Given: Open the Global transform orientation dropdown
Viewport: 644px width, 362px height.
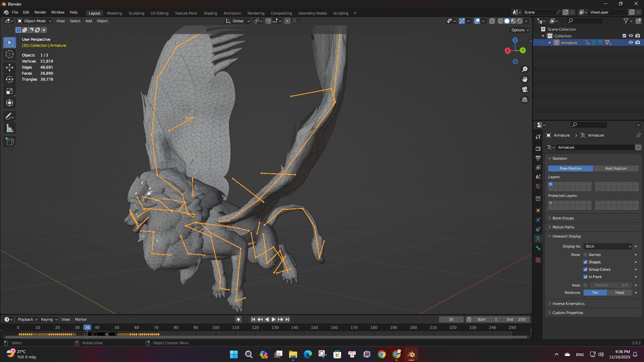Looking at the screenshot, I should [x=238, y=21].
